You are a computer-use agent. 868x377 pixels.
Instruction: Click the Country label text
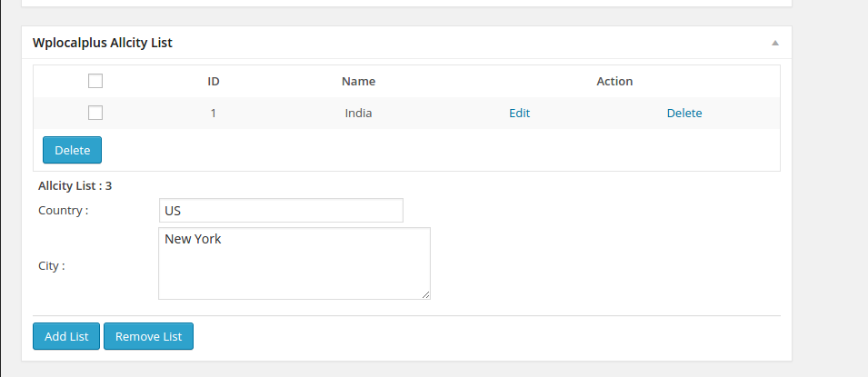point(63,211)
